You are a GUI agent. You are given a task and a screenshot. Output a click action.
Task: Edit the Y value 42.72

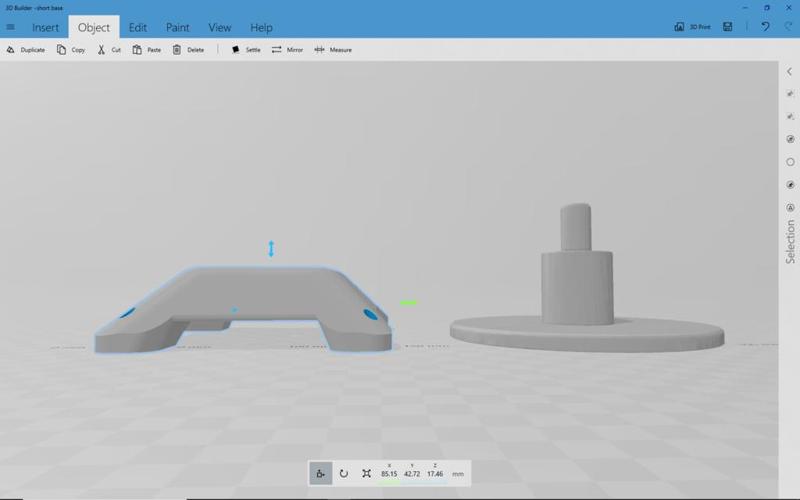pos(412,474)
